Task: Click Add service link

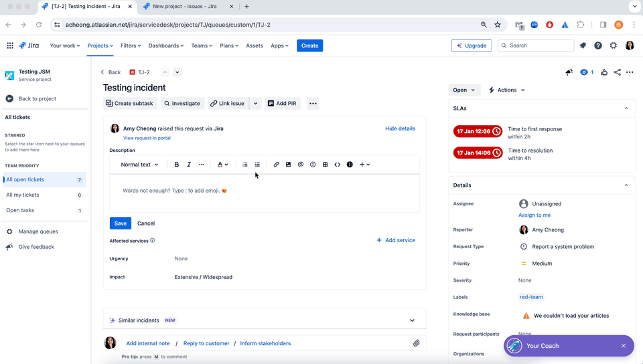Action: click(x=396, y=240)
